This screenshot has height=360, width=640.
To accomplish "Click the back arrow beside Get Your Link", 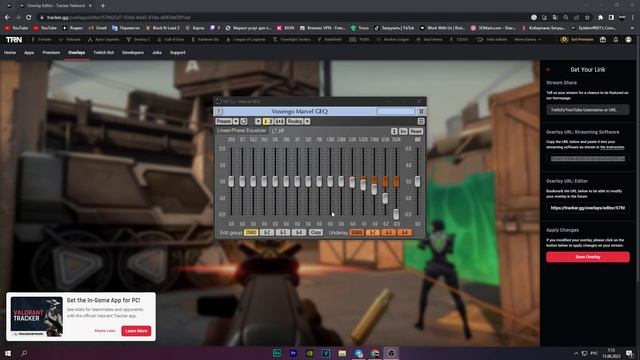I will 549,70.
